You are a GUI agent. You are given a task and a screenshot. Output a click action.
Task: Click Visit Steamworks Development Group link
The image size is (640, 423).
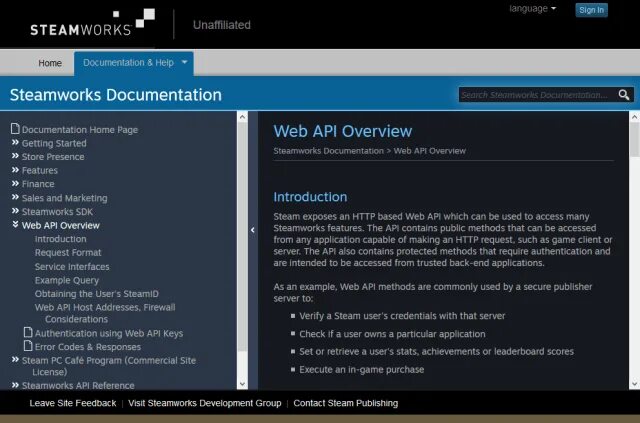204,403
